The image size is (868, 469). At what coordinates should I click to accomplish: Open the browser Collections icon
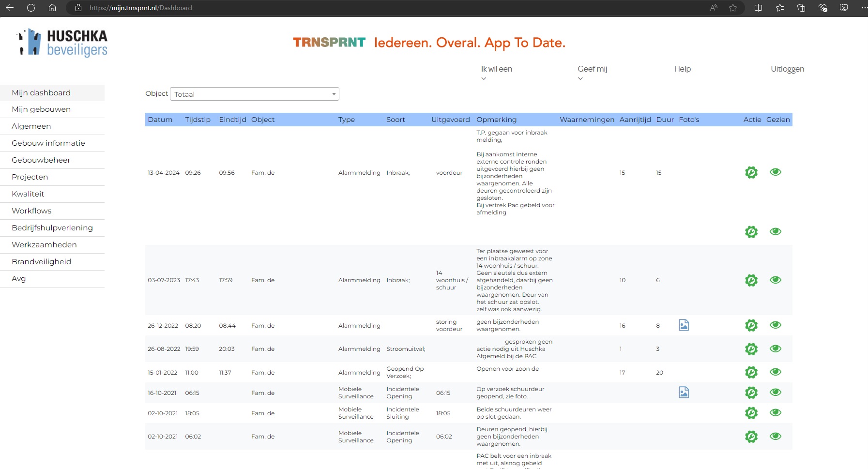[801, 8]
